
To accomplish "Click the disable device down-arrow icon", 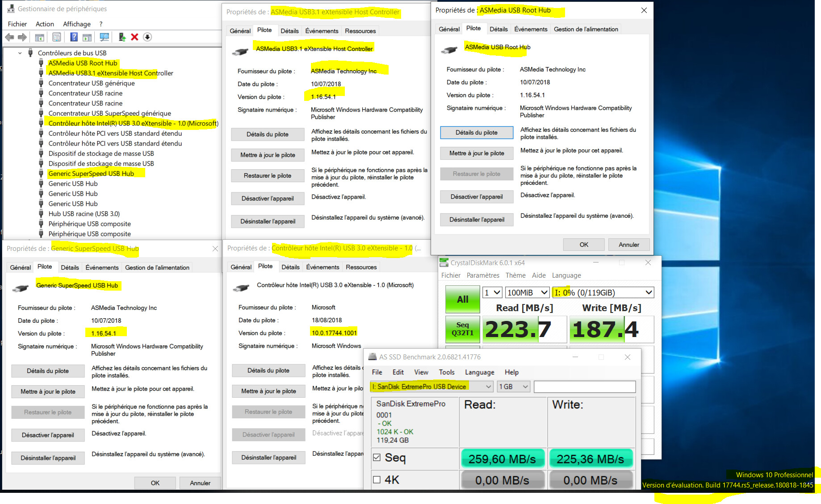I will tap(147, 37).
